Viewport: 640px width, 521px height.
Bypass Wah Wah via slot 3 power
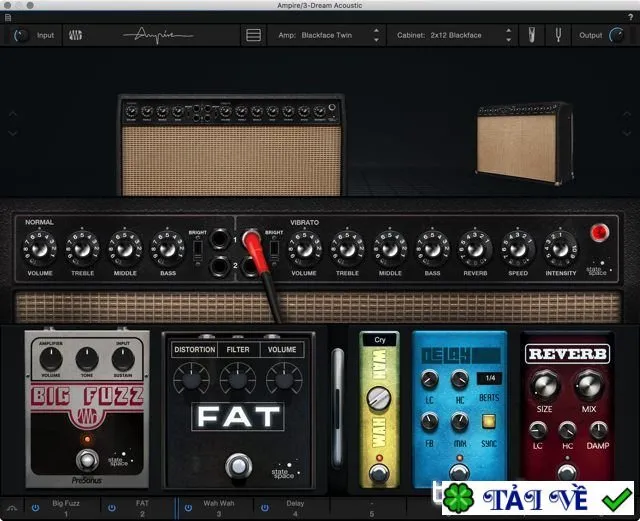[x=188, y=508]
